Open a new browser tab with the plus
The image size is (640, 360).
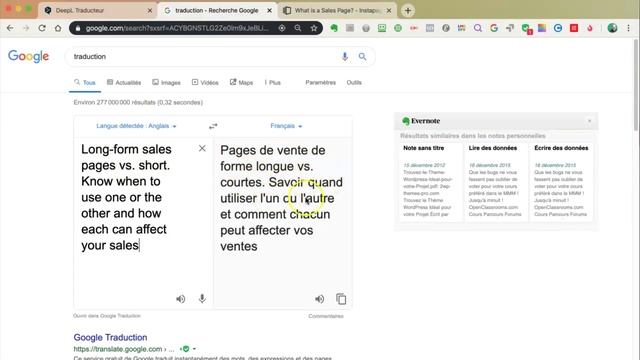point(408,11)
